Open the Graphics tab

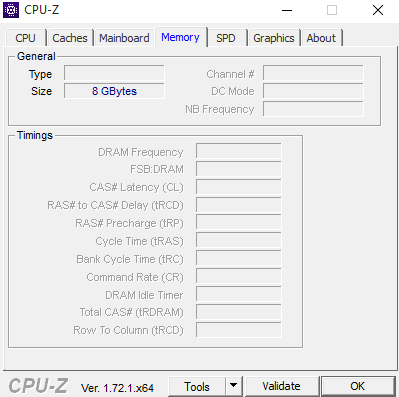pos(274,38)
